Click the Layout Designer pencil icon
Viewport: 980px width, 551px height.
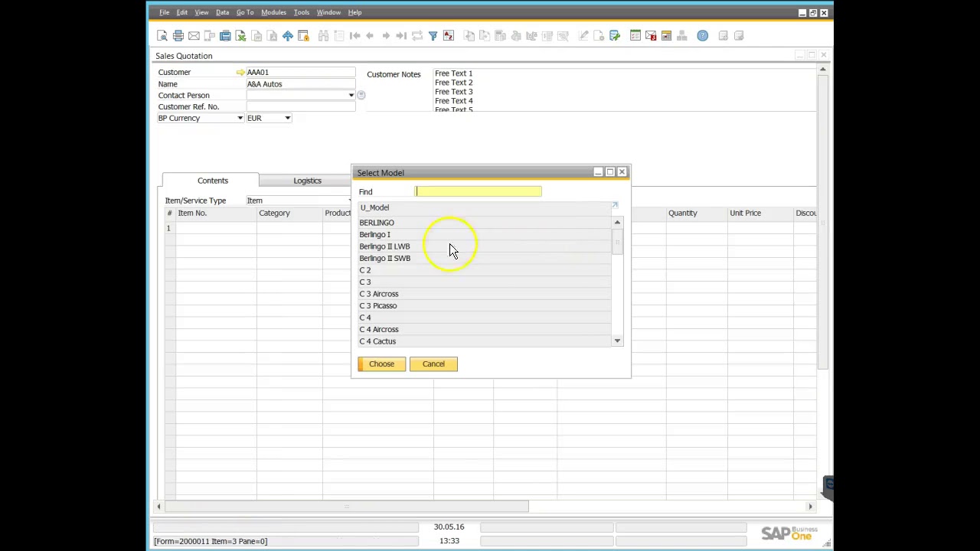583,36
